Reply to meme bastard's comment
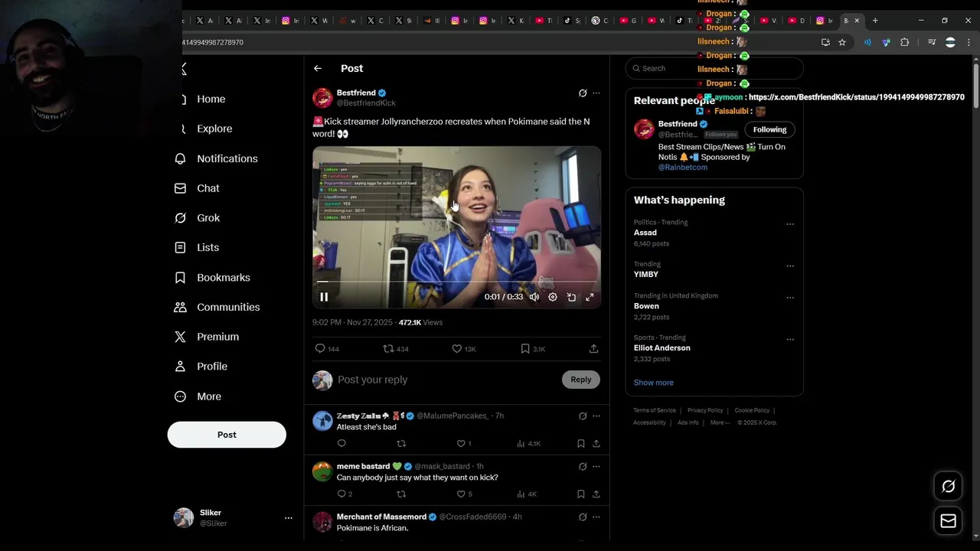 (x=341, y=494)
